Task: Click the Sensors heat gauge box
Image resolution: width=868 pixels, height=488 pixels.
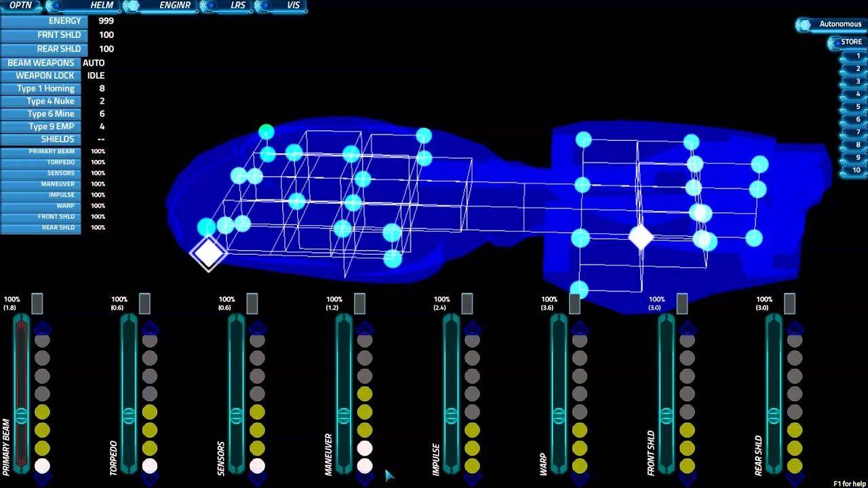Action: click(x=252, y=304)
